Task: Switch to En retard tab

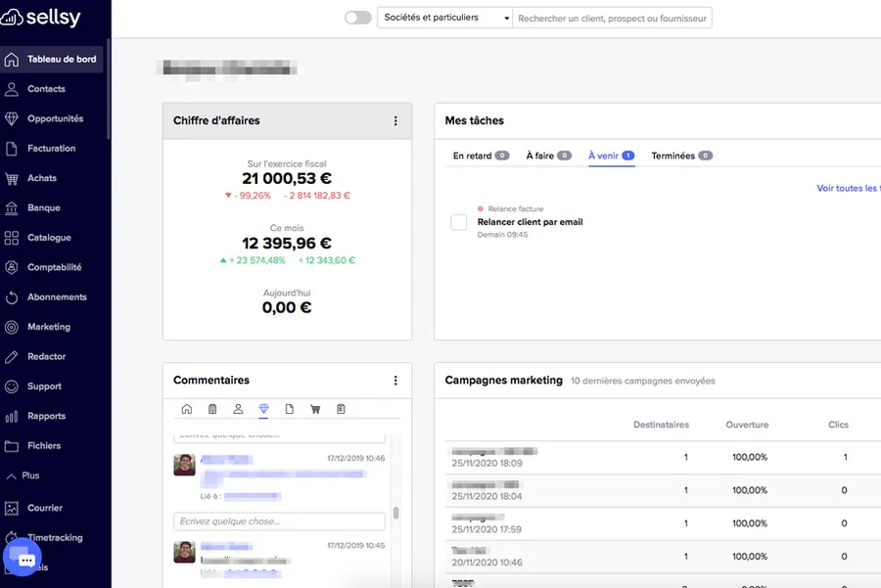Action: [481, 156]
